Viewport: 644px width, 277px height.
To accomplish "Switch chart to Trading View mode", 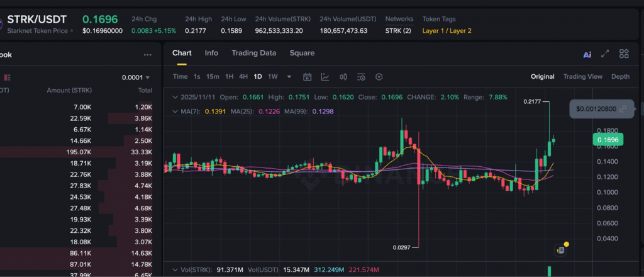I will 582,77.
